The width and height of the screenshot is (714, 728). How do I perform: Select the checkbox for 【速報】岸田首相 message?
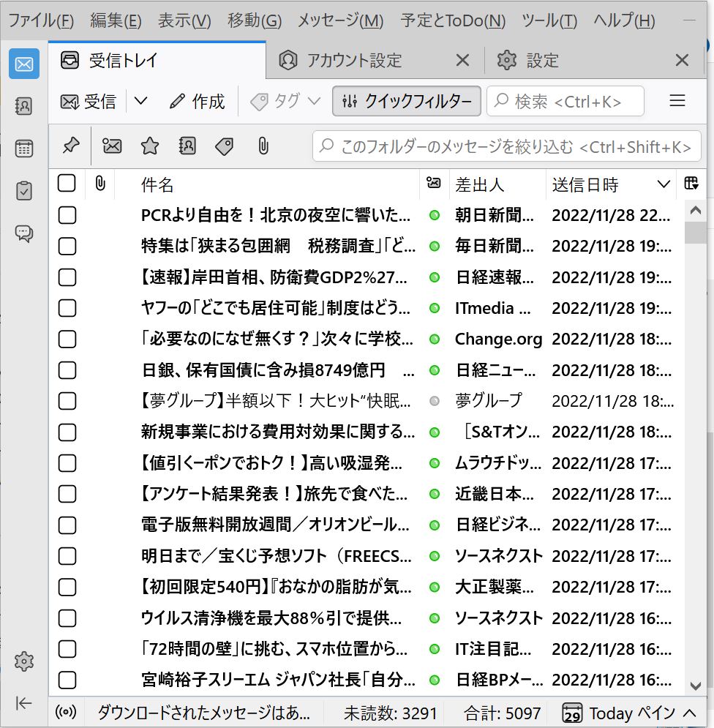tap(67, 277)
